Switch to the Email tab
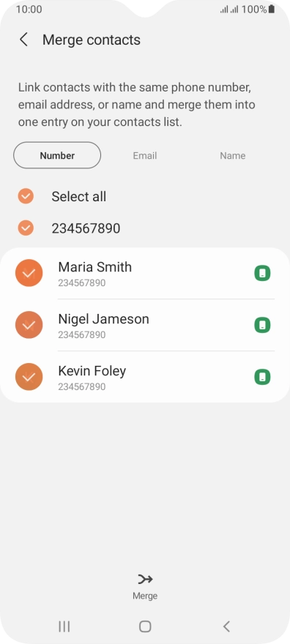 pyautogui.click(x=145, y=156)
